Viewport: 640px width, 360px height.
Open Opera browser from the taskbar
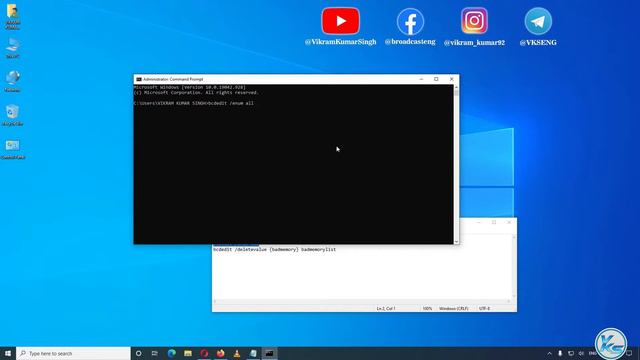(x=204, y=353)
